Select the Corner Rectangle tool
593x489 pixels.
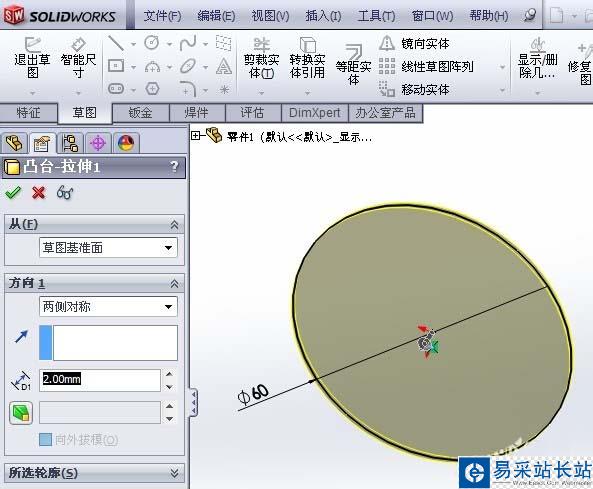click(x=116, y=66)
